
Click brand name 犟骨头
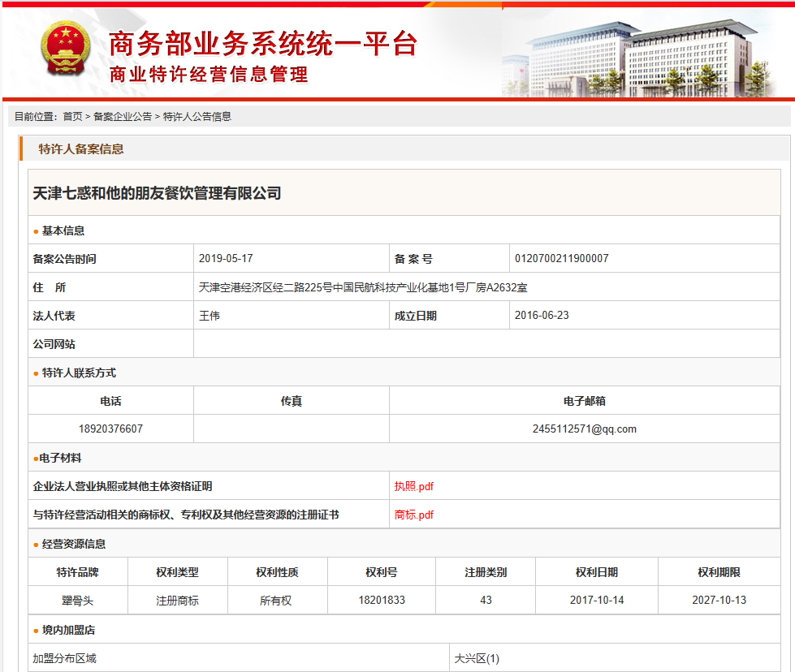click(78, 601)
